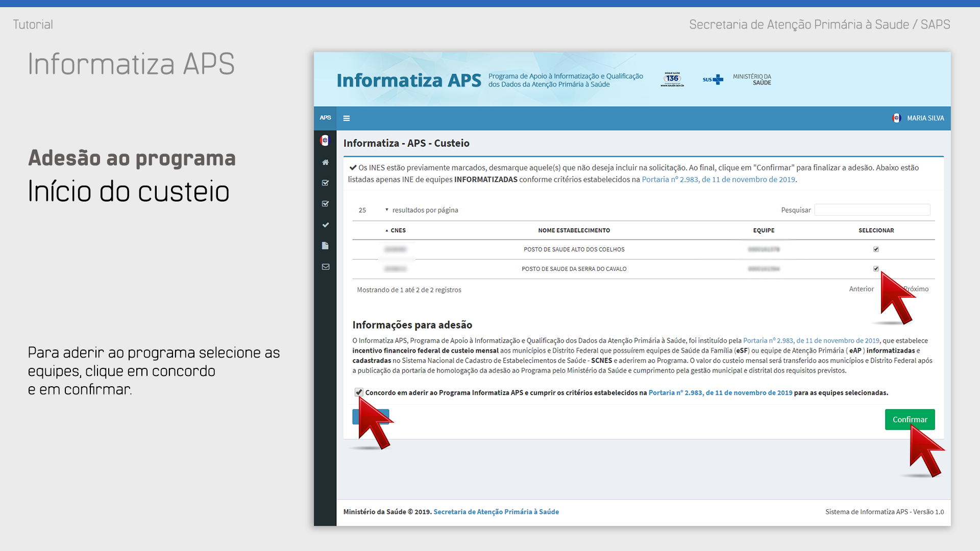Go to the Anterior page
Viewport: 980px width, 551px height.
[861, 289]
